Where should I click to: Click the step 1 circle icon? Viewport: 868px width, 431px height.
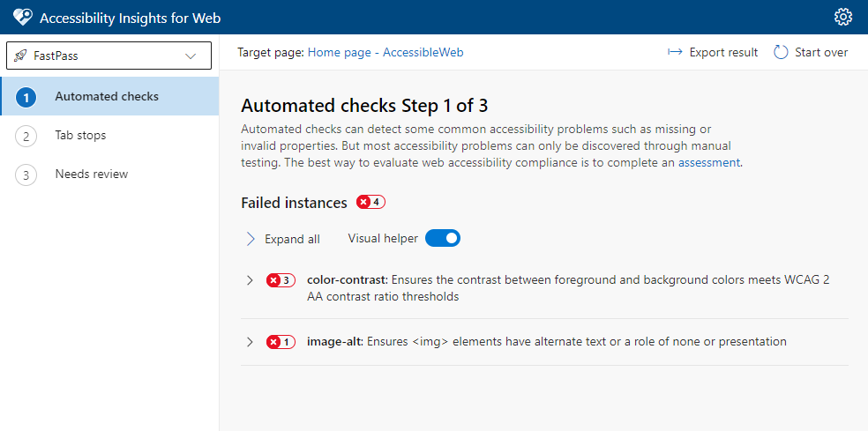point(26,98)
